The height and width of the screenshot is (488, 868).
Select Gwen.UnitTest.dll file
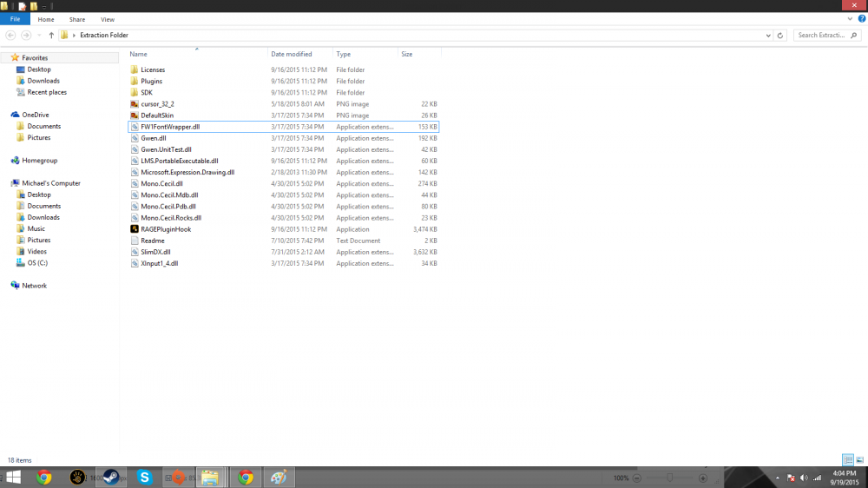click(166, 149)
